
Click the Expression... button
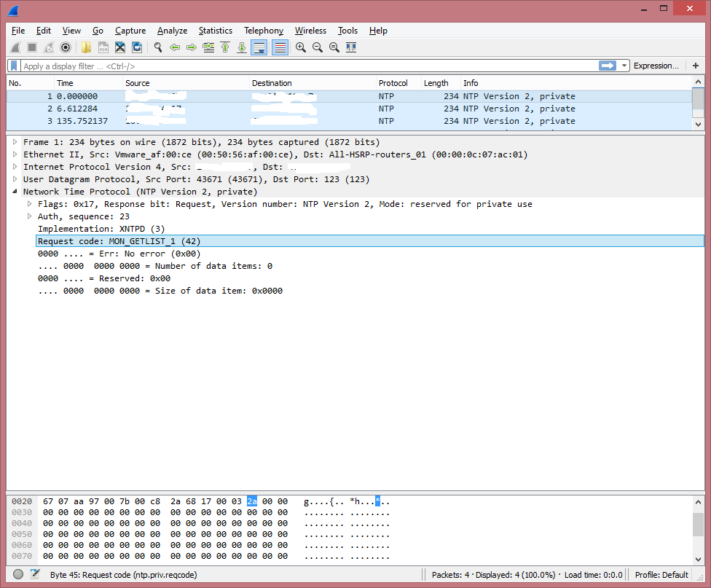[x=656, y=66]
